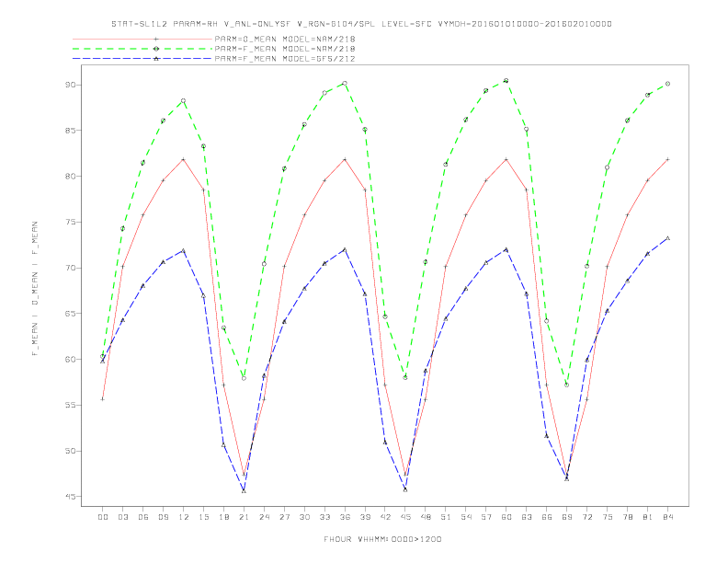The width and height of the screenshot is (728, 563).
Task: Click green circle data point at hour 36
Action: click(x=345, y=83)
